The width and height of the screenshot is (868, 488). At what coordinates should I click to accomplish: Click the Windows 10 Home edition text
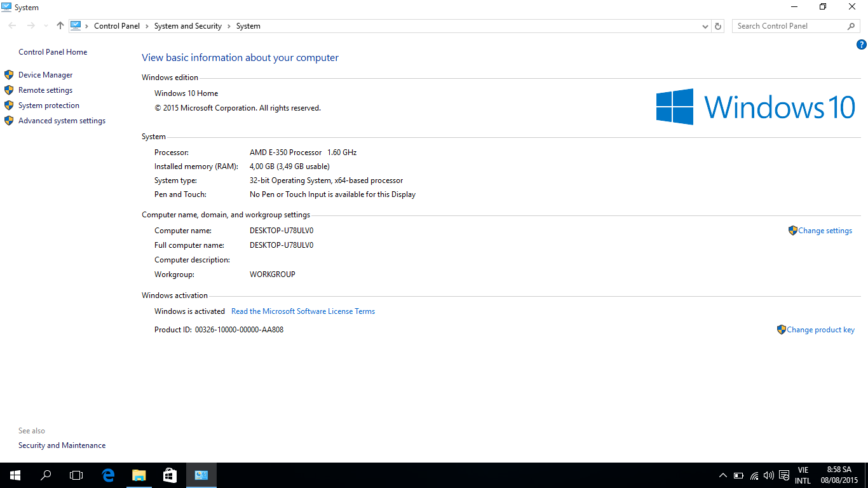pyautogui.click(x=186, y=93)
